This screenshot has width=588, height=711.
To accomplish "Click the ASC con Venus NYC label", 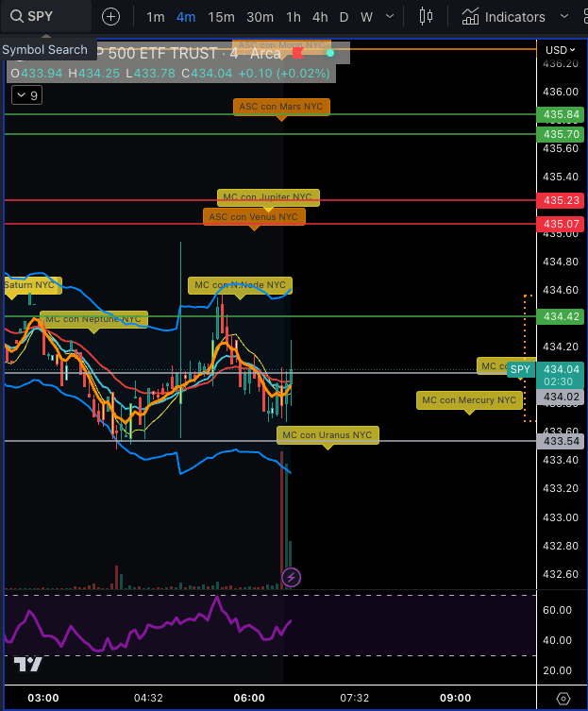I will (x=254, y=217).
